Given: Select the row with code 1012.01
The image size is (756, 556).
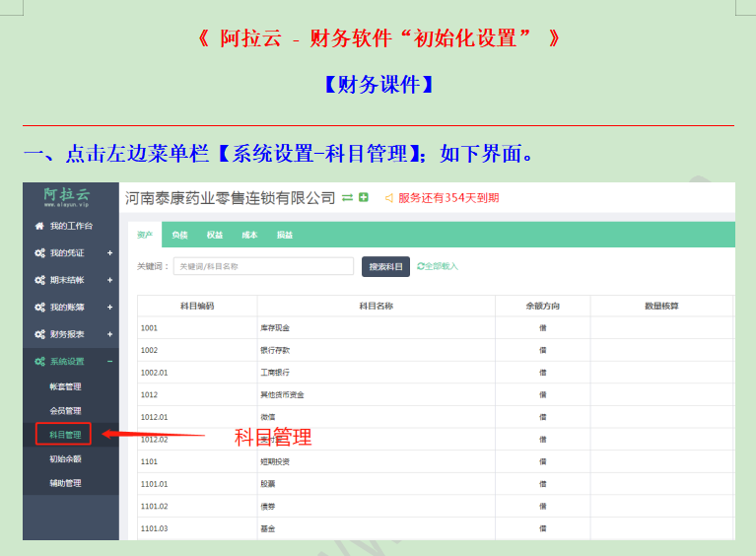Looking at the screenshot, I should tap(436, 417).
